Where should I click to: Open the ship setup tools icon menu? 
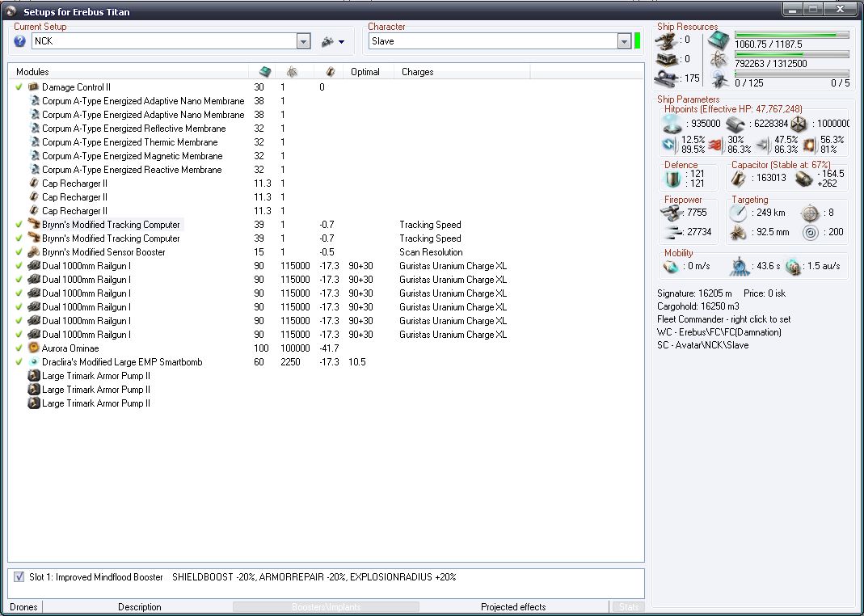tap(333, 41)
